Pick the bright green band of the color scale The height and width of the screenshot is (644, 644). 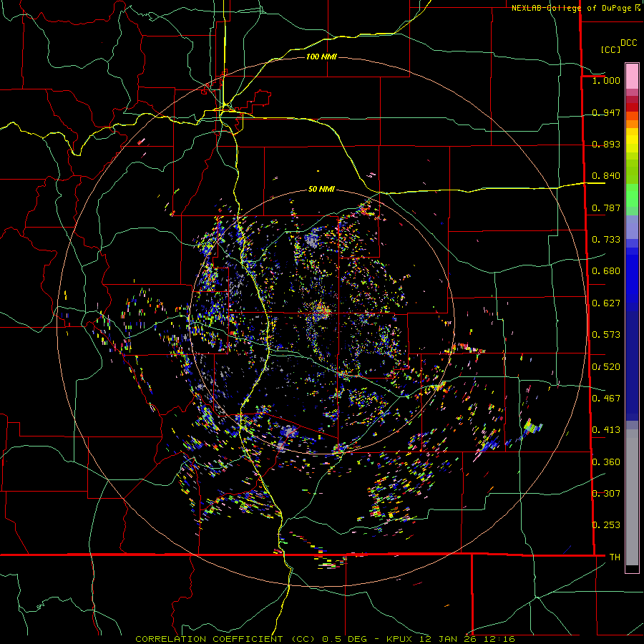click(632, 195)
